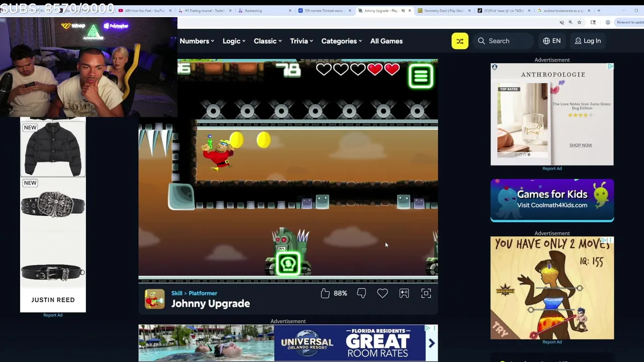Click the Platformer category link
Image resolution: width=644 pixels, height=362 pixels.
[203, 293]
